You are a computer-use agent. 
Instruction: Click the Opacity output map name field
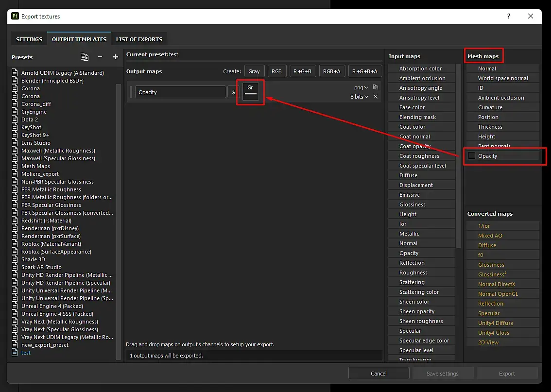(x=180, y=92)
